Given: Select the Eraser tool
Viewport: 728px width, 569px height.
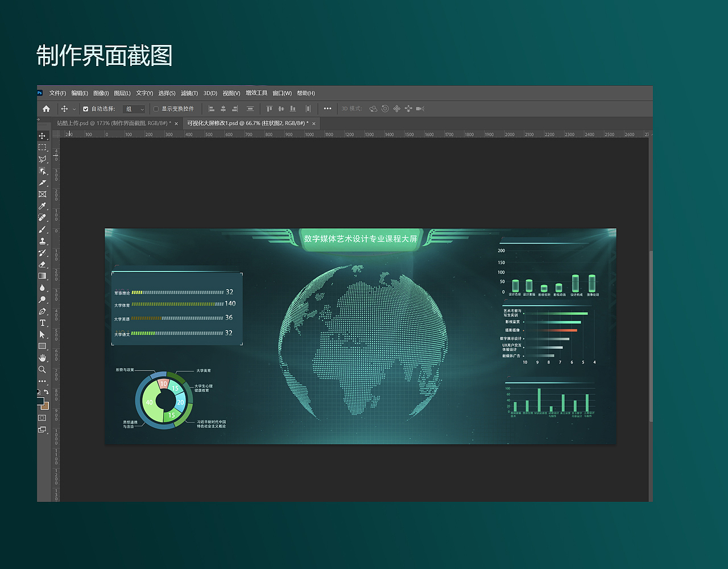Looking at the screenshot, I should [x=42, y=264].
